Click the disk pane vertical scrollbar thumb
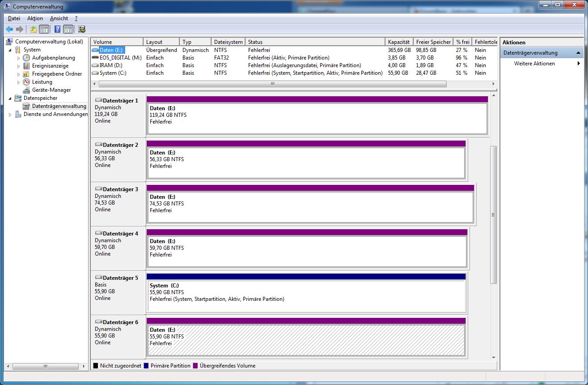Image resolution: width=588 pixels, height=385 pixels. (494, 214)
